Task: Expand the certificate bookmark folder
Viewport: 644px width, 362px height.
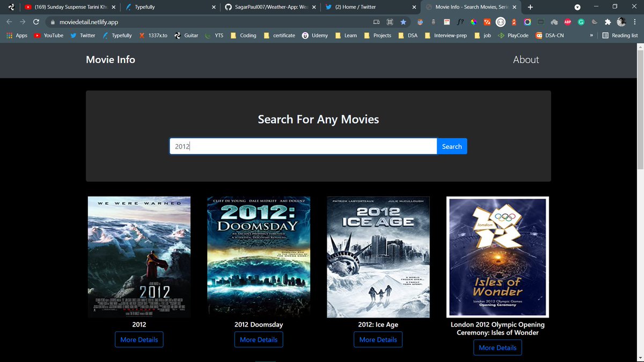Action: [x=279, y=35]
